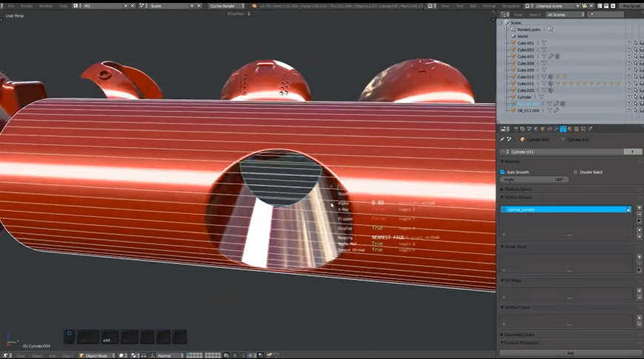
Task: Hide Cube.001 using its eye icon
Action: click(629, 43)
